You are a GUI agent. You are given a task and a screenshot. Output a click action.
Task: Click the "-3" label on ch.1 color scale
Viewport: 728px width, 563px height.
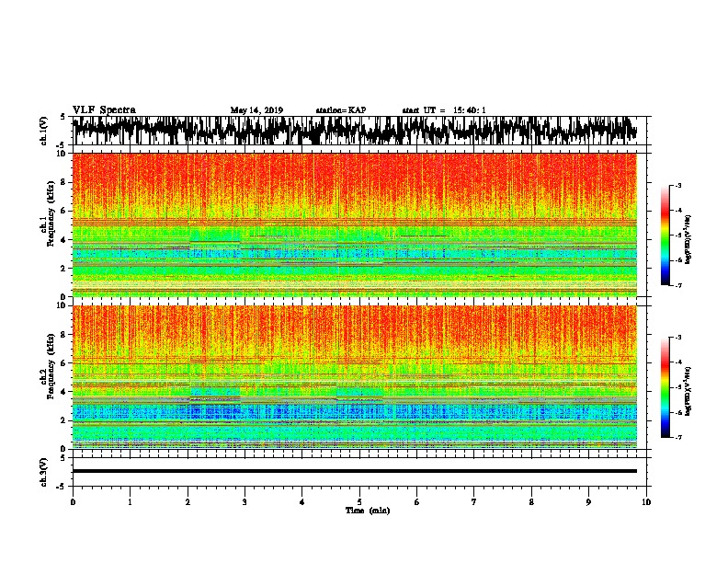[x=677, y=185]
